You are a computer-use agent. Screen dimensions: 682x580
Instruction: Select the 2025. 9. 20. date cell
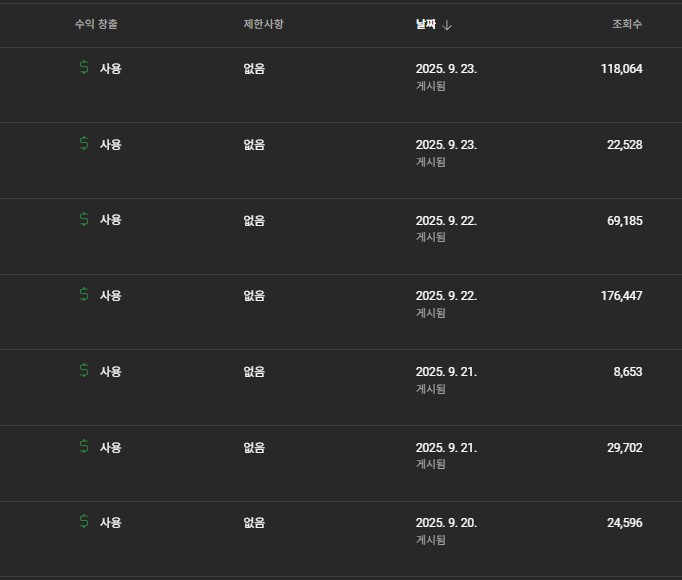click(x=446, y=522)
